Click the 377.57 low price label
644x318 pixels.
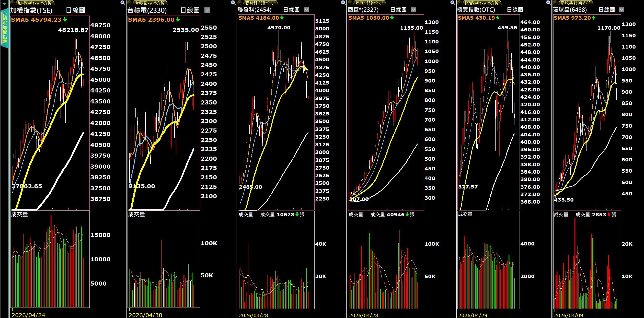click(x=468, y=187)
